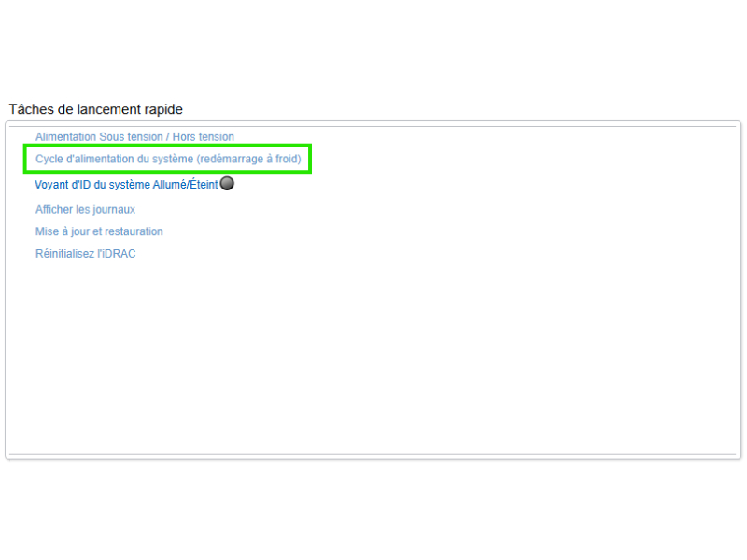Click 'restauration' in the update link
This screenshot has height=560, width=747.
(134, 231)
